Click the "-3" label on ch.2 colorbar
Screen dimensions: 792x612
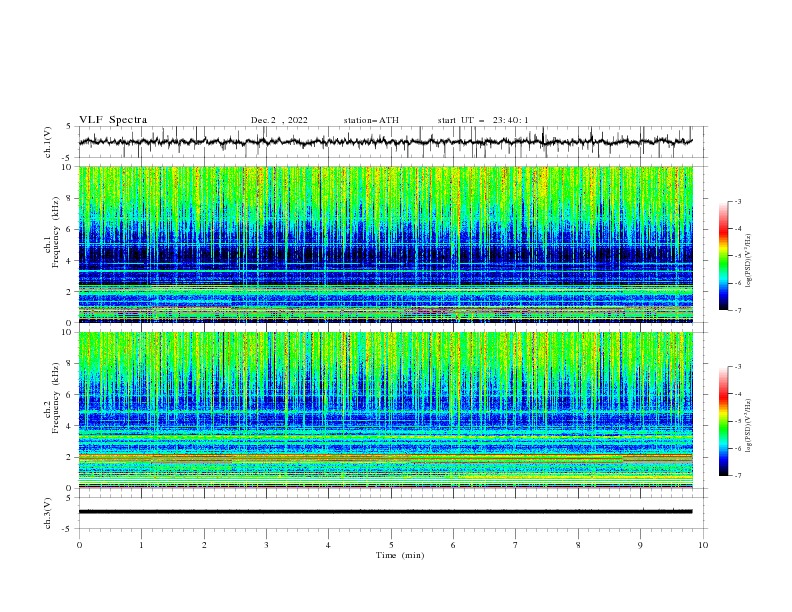(738, 367)
